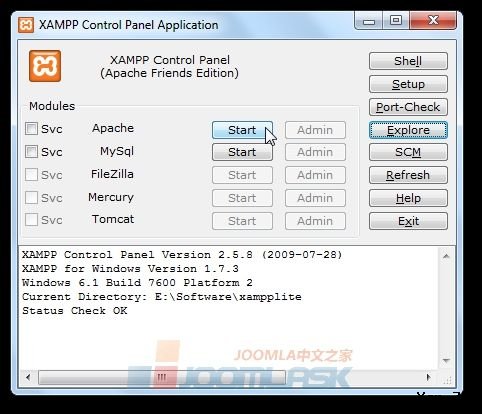Click the log scroll-up arrow

click(446, 256)
